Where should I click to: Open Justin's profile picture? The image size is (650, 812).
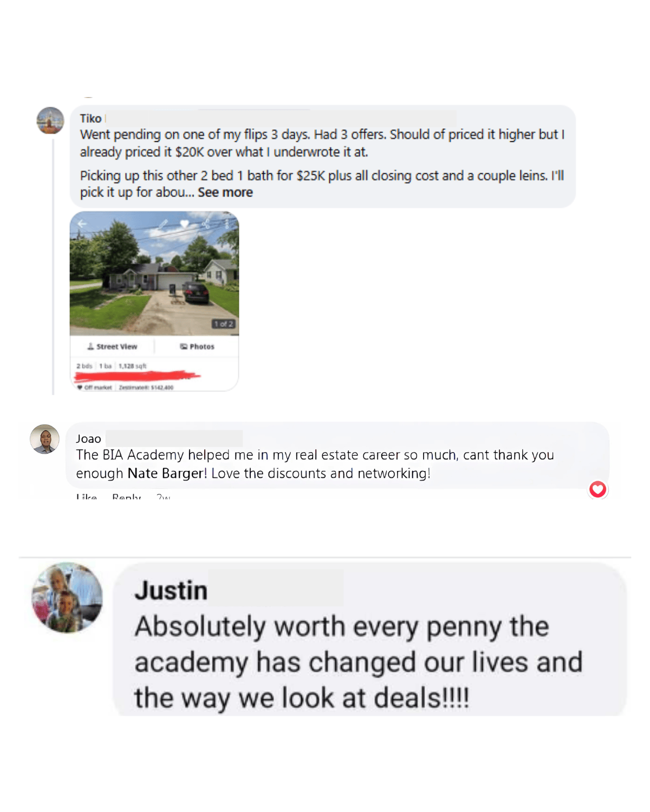(x=67, y=597)
